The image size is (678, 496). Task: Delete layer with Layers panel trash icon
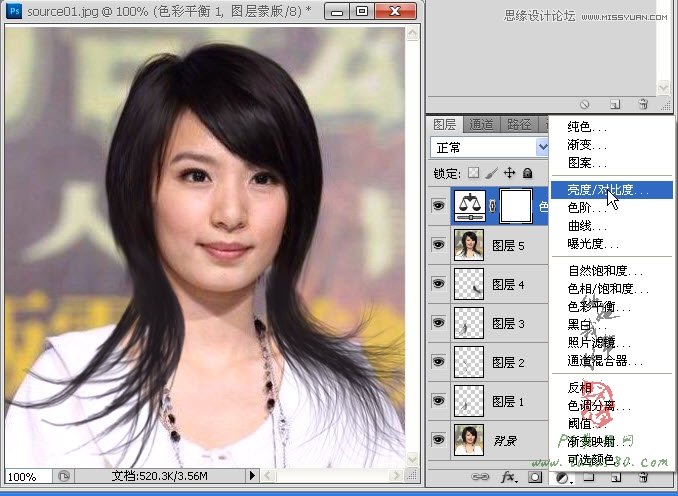point(644,477)
